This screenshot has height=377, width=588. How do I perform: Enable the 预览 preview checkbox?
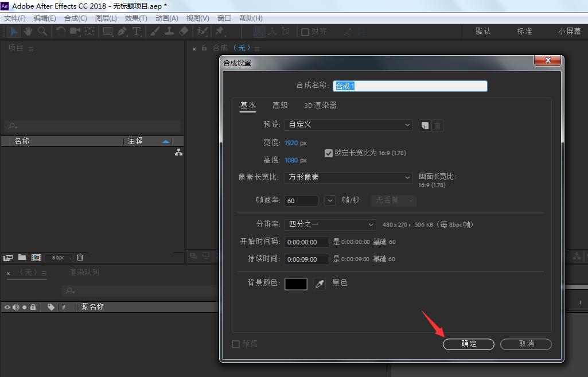click(235, 344)
